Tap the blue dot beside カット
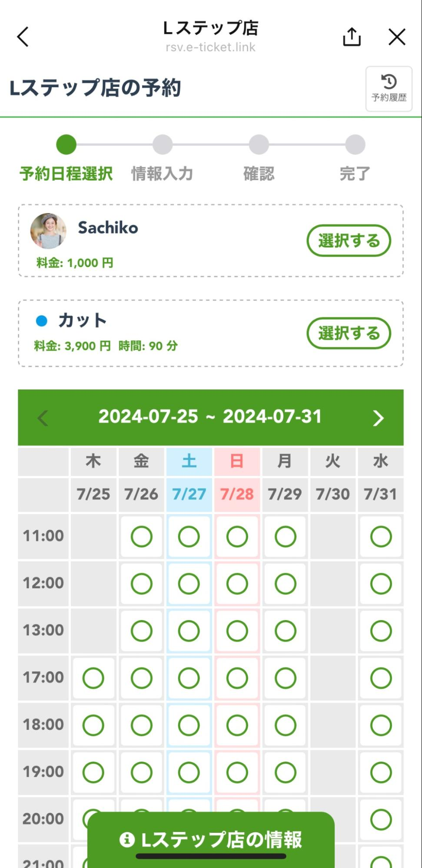The width and height of the screenshot is (422, 868). tap(41, 321)
